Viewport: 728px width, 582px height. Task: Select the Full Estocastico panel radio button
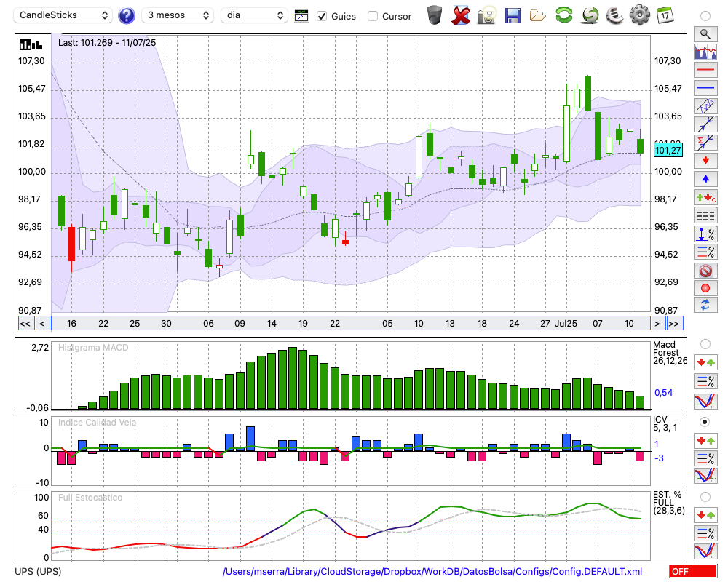[705, 497]
